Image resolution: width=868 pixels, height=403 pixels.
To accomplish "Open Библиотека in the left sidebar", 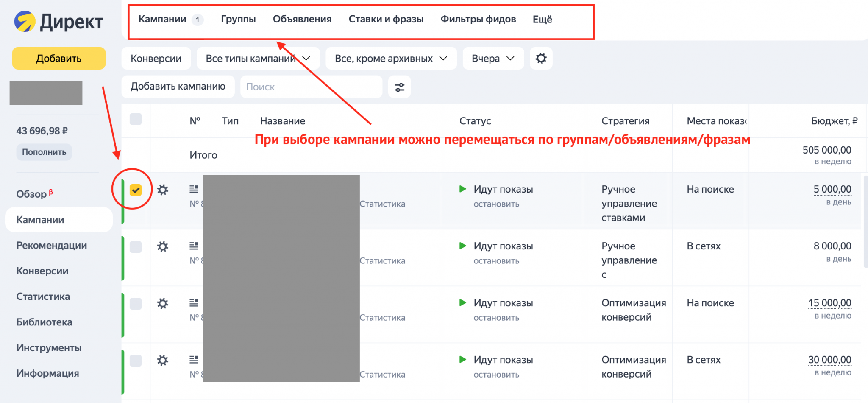I will click(x=44, y=322).
